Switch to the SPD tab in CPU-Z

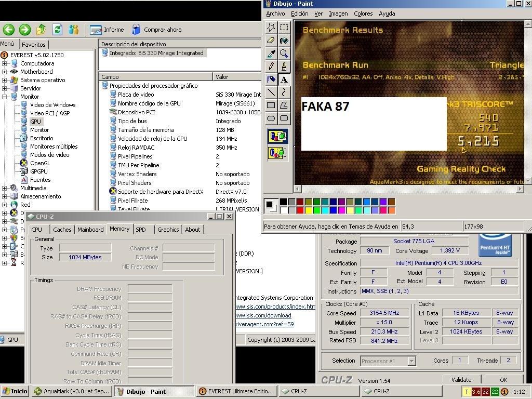(141, 230)
